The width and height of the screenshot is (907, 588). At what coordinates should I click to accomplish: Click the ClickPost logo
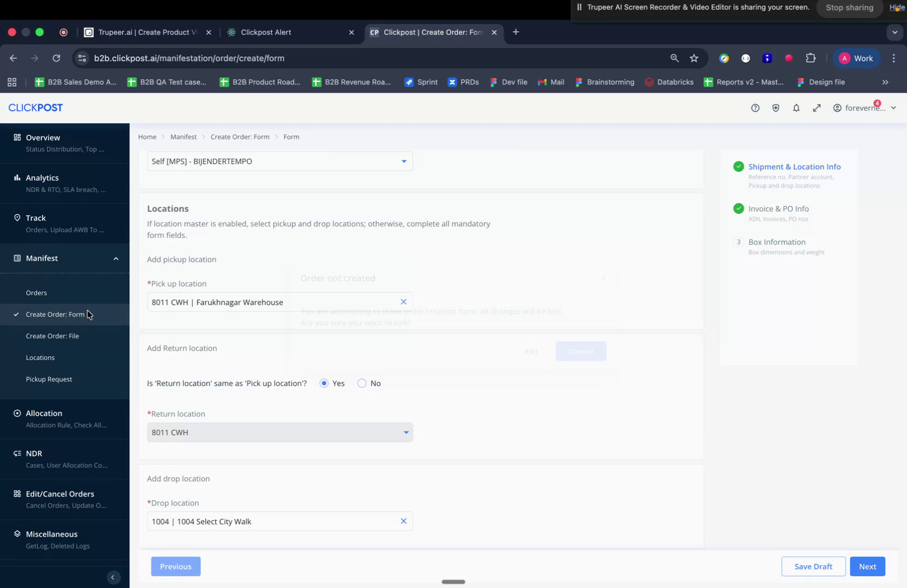[x=35, y=107]
